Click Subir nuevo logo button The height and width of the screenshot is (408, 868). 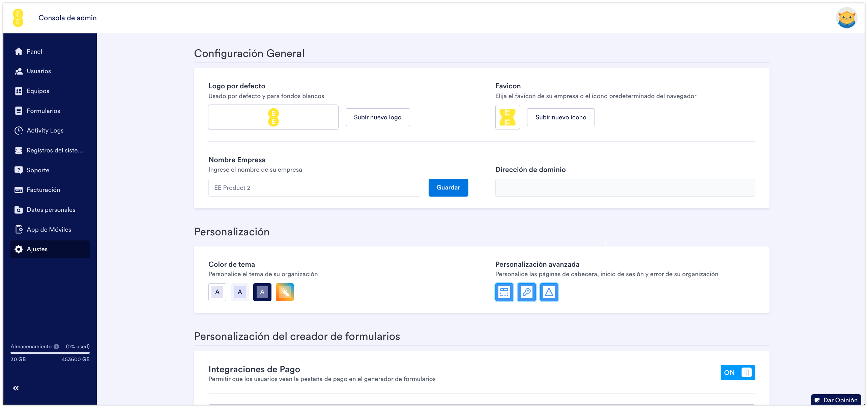(377, 117)
